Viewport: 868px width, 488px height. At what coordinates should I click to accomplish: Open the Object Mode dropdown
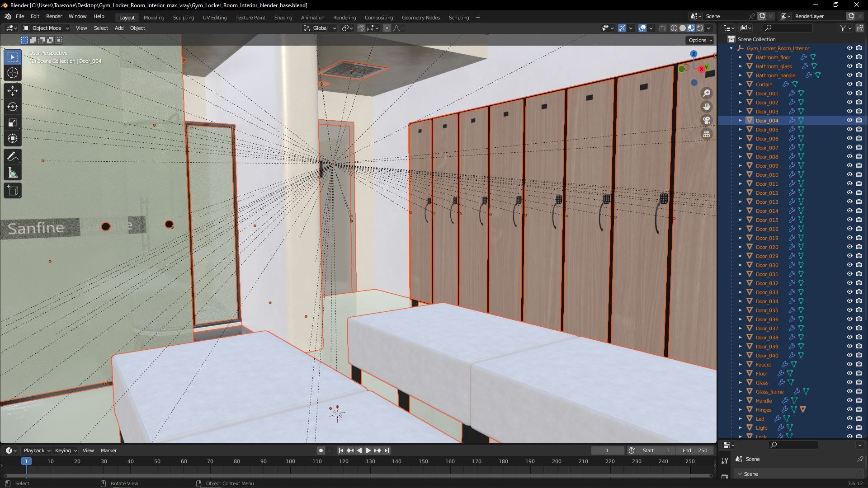tap(46, 28)
